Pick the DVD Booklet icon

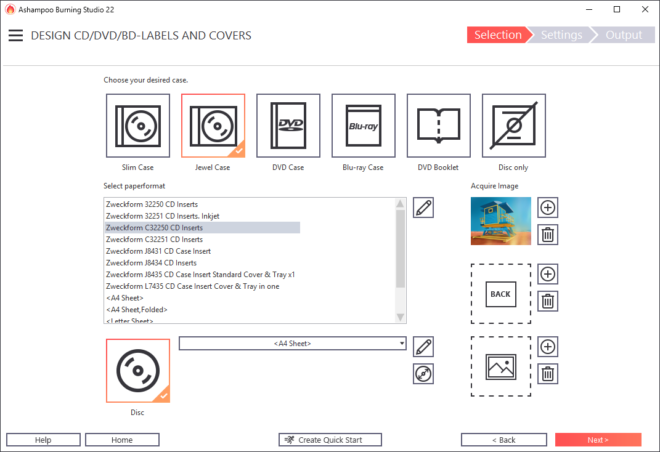coord(439,126)
